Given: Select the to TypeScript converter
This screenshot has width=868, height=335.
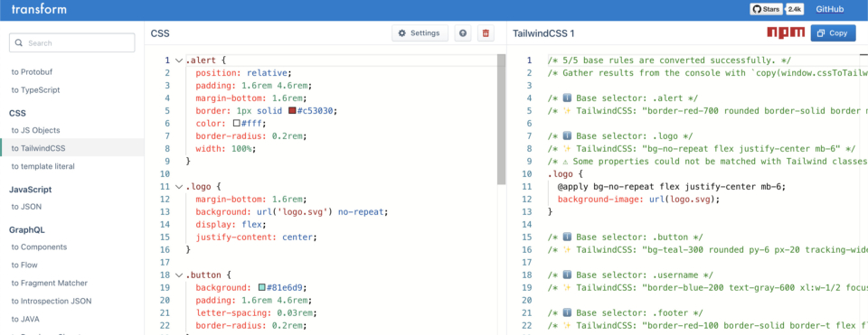Looking at the screenshot, I should tap(35, 89).
